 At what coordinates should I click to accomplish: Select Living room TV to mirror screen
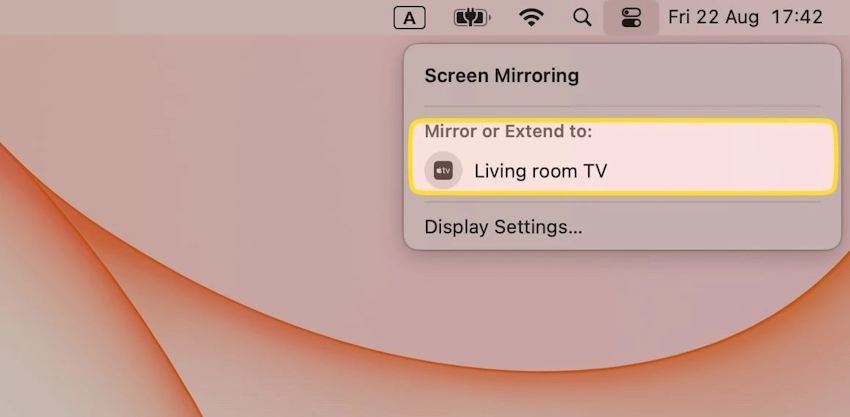point(540,171)
